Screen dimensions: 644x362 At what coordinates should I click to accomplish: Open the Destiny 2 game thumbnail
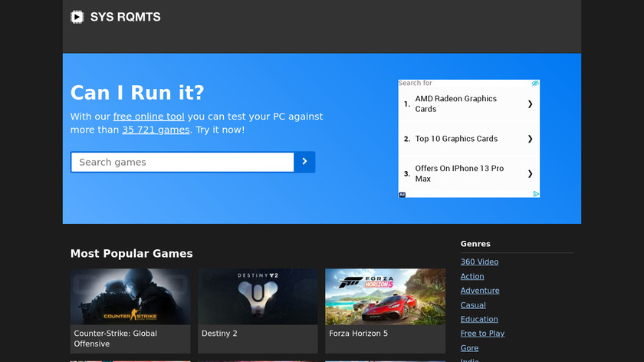point(258,297)
